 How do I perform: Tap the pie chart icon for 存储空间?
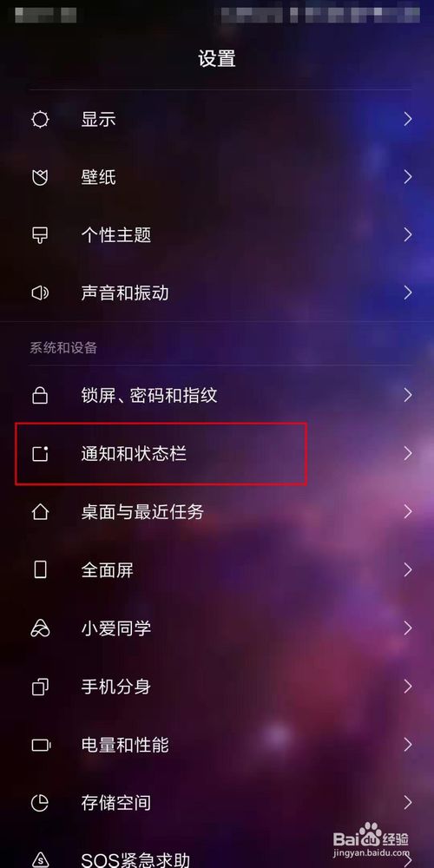(41, 803)
